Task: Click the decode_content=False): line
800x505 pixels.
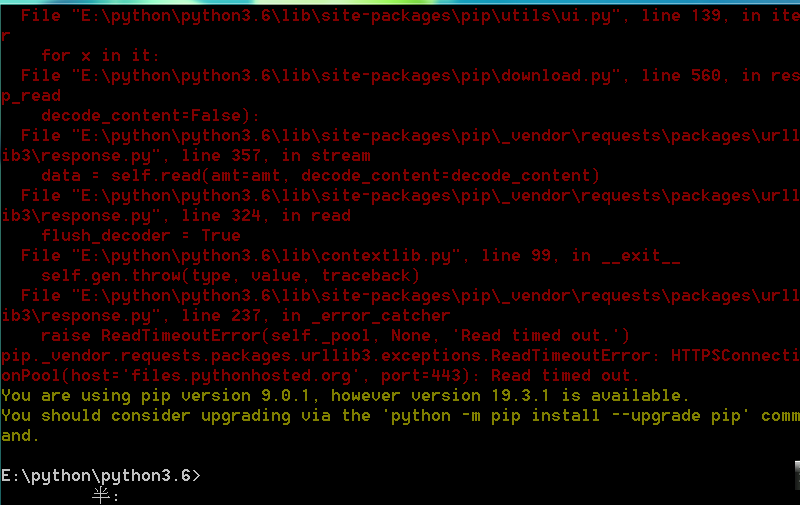Action: [150, 116]
